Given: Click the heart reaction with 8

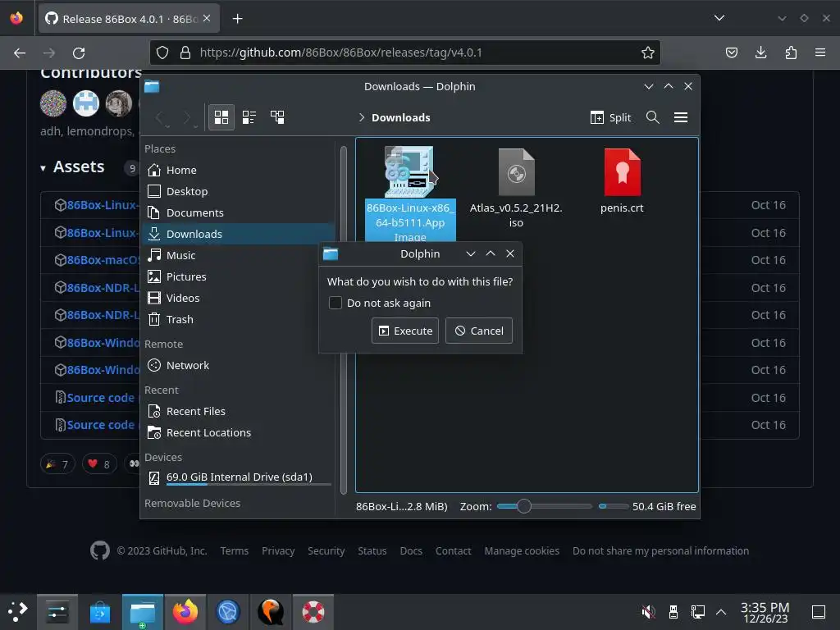Looking at the screenshot, I should pos(99,463).
